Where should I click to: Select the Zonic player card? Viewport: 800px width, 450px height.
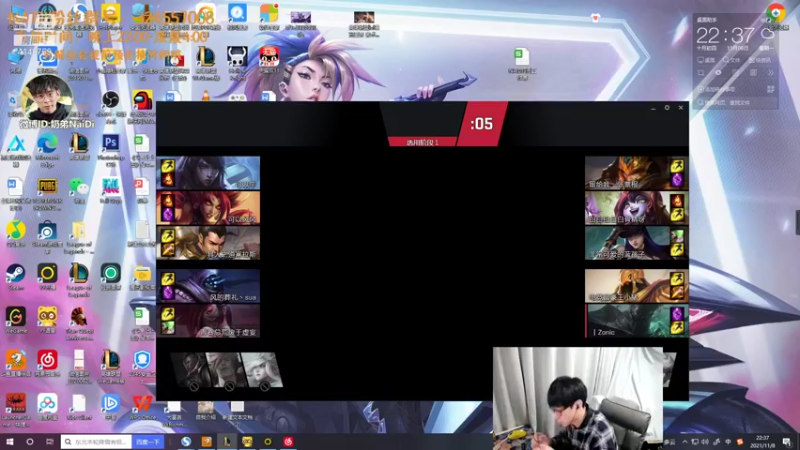coord(637,320)
